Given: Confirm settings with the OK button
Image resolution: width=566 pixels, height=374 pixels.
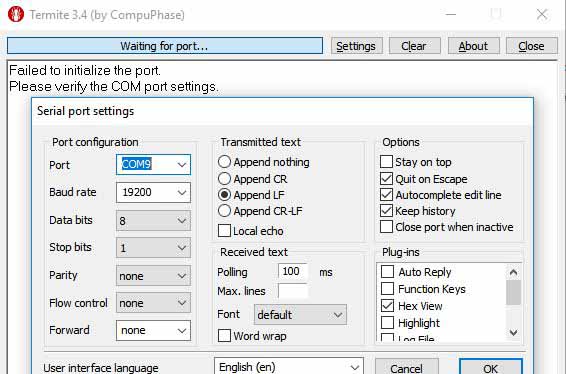Looking at the screenshot, I should tap(491, 366).
